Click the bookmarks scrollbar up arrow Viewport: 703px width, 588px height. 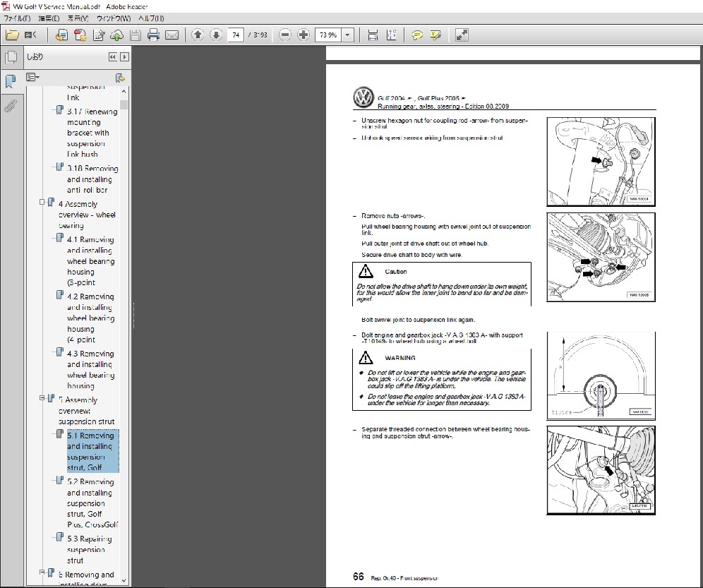click(124, 91)
